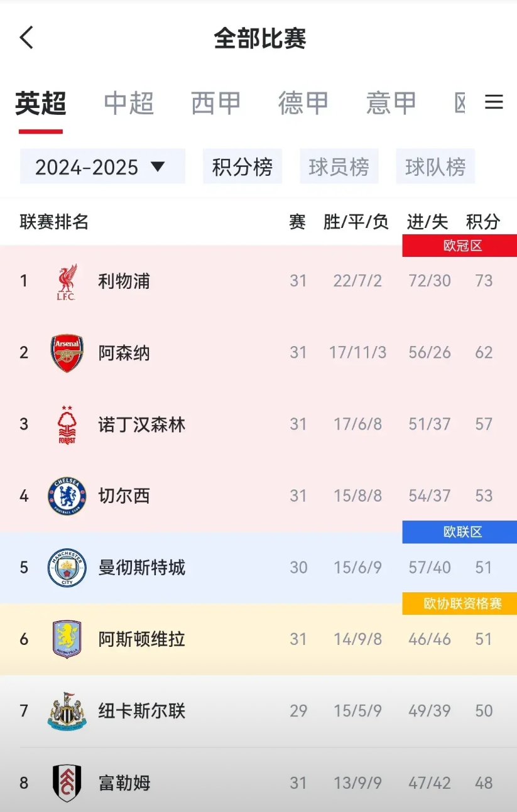Tap the Fulham club crest
The image size is (517, 812).
[x=67, y=783]
